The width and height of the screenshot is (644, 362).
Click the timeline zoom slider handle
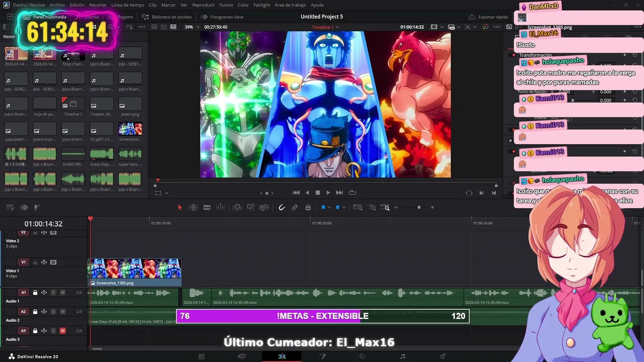point(419,207)
